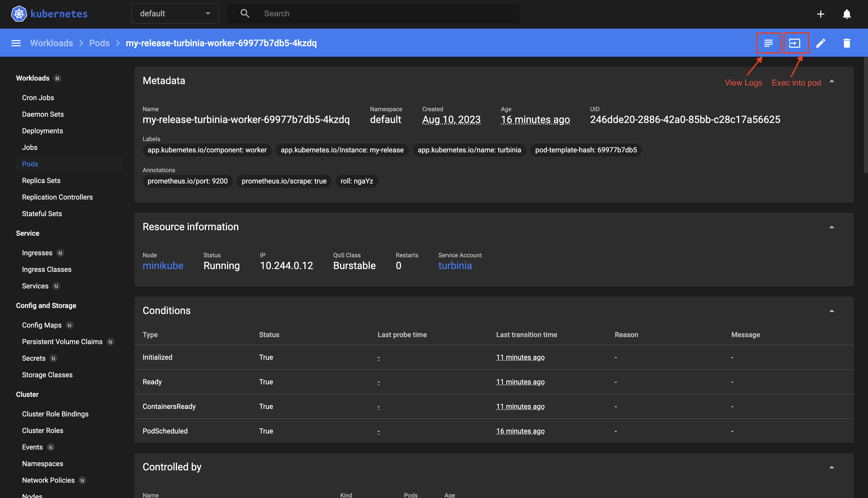Go to Workloads breadcrumb
This screenshot has width=868, height=498.
(x=52, y=43)
